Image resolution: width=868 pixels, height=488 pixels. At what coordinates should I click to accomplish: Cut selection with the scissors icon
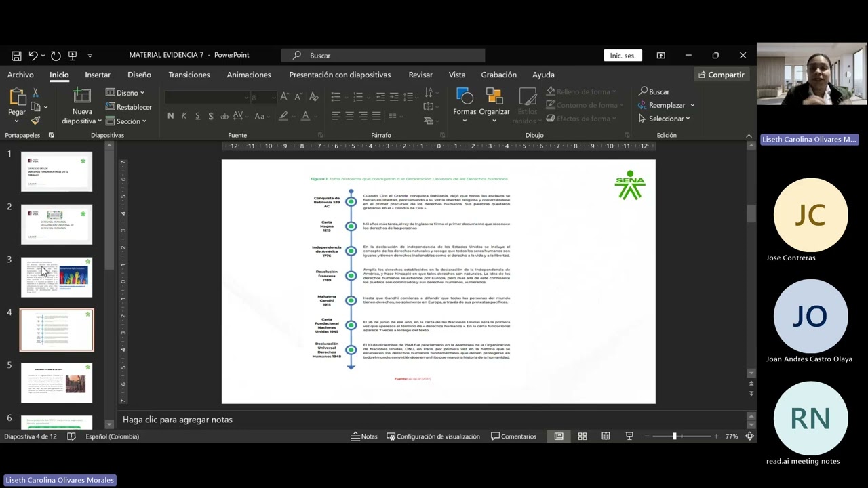click(36, 93)
